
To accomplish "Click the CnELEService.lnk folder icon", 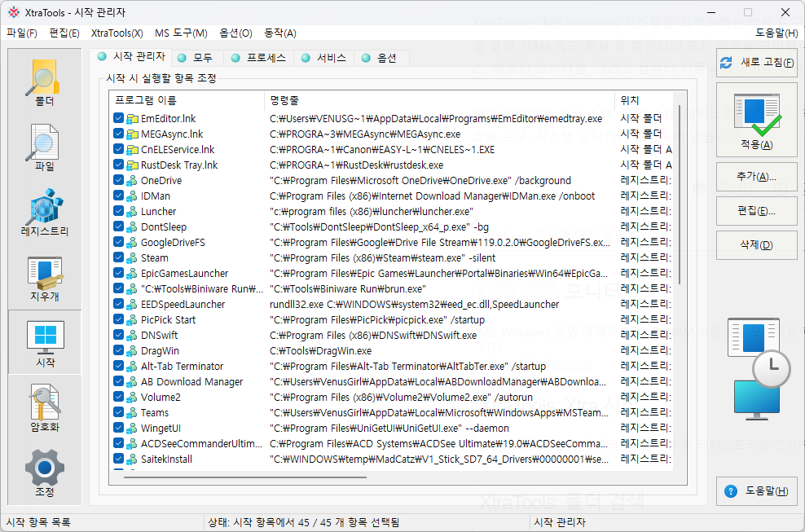I will [x=133, y=149].
